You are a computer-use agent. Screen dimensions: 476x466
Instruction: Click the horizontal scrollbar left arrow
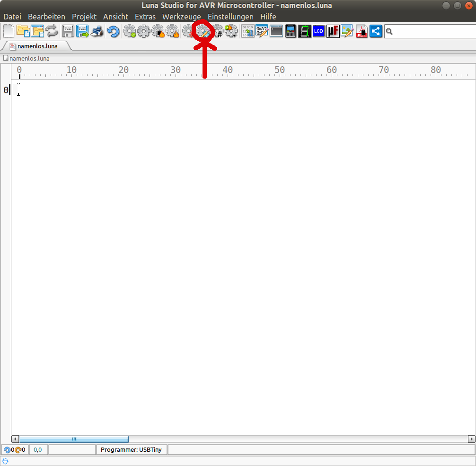[15, 439]
